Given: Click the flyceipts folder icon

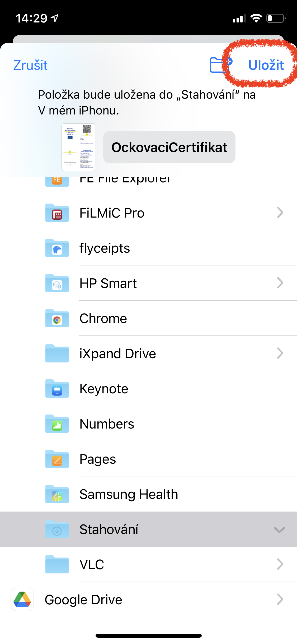Looking at the screenshot, I should (x=57, y=248).
